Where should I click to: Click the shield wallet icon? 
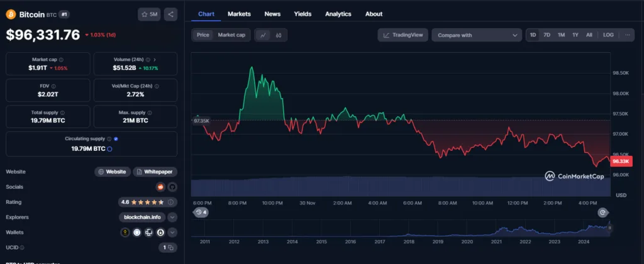(x=136, y=233)
